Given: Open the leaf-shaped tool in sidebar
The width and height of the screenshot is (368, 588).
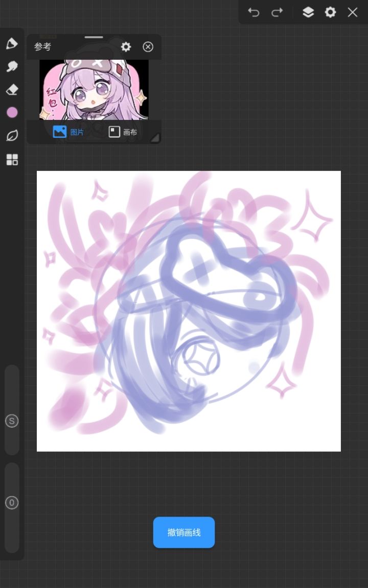Looking at the screenshot, I should point(12,135).
